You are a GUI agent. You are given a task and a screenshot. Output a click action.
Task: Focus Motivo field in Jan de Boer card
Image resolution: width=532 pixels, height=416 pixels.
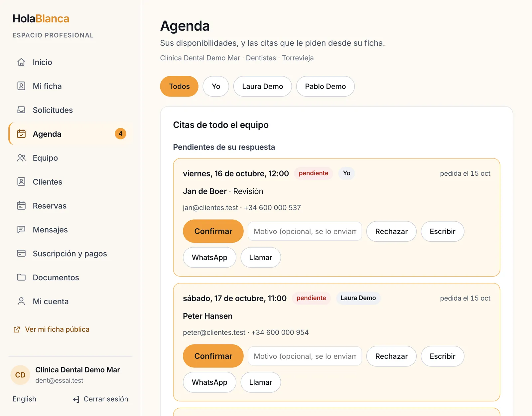point(305,231)
